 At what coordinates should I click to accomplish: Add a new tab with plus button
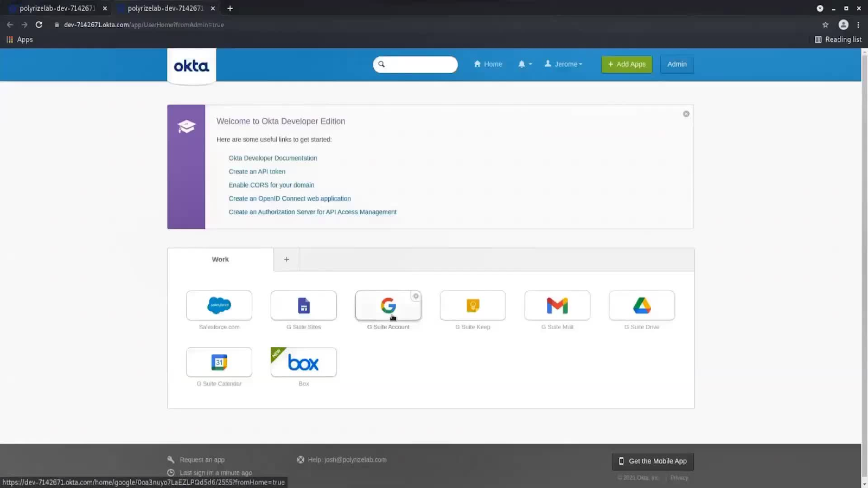[286, 260]
